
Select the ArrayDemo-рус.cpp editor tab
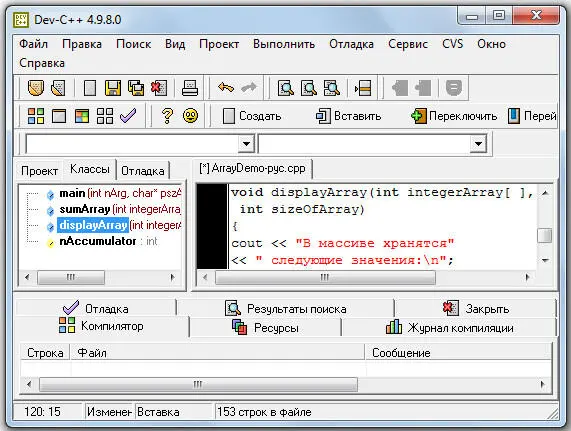[x=252, y=168]
